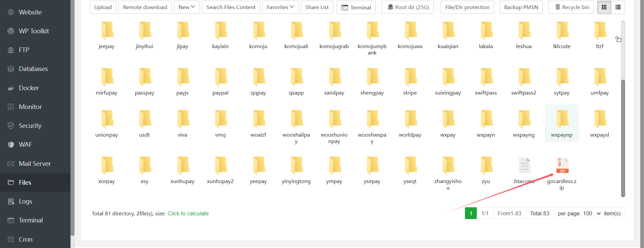Open the gocardless.zip archive file

click(562, 166)
